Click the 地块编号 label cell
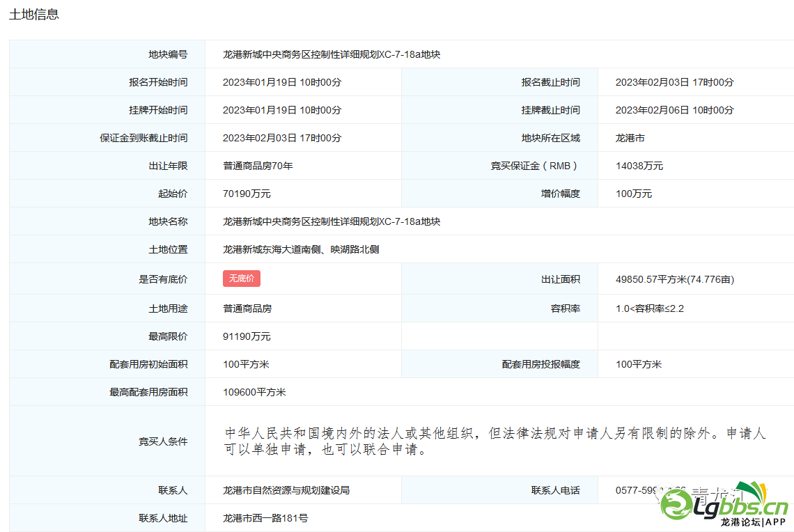 click(168, 54)
